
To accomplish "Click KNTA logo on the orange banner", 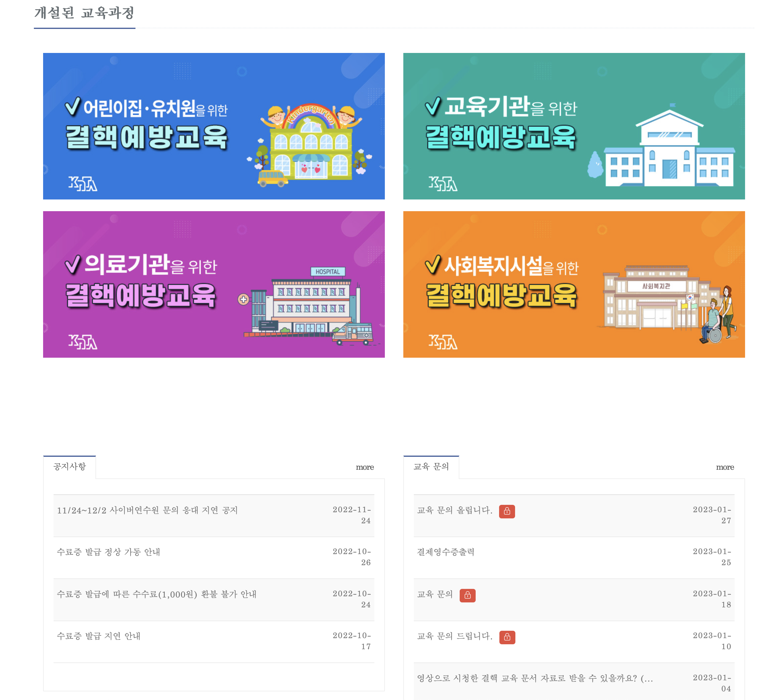I will 442,342.
